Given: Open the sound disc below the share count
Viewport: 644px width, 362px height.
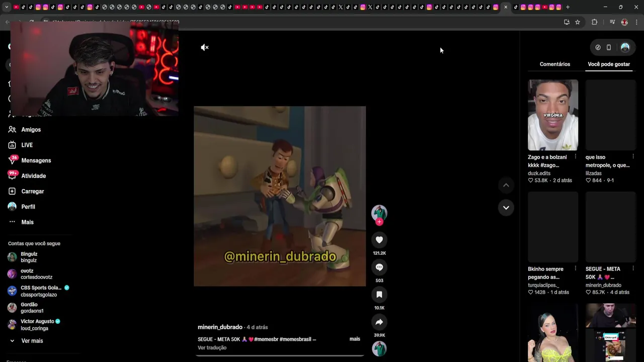Looking at the screenshot, I should pyautogui.click(x=379, y=348).
